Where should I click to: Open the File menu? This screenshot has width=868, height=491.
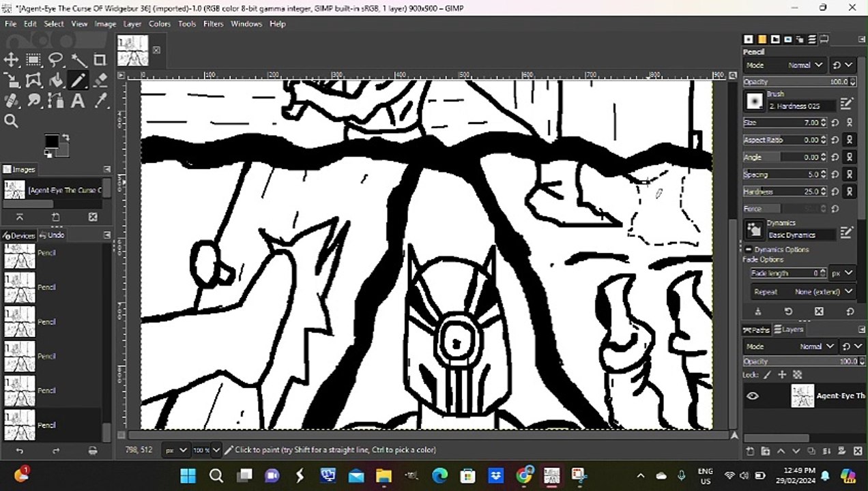point(11,24)
